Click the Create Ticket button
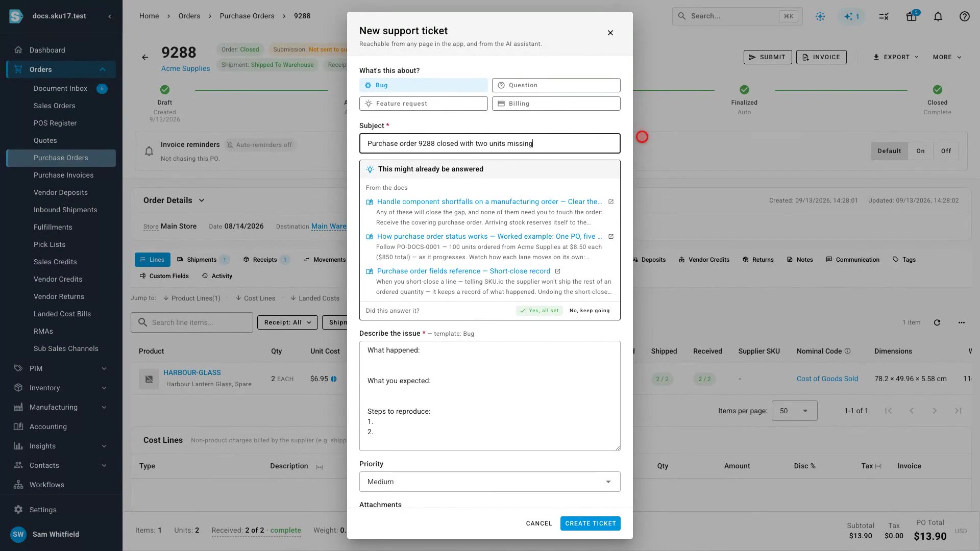980x551 pixels. click(591, 523)
